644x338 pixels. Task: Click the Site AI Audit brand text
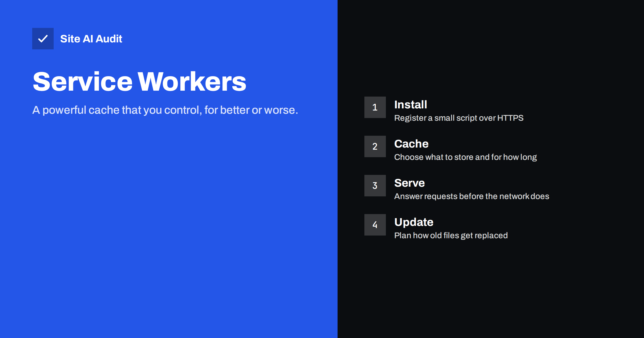click(x=91, y=39)
